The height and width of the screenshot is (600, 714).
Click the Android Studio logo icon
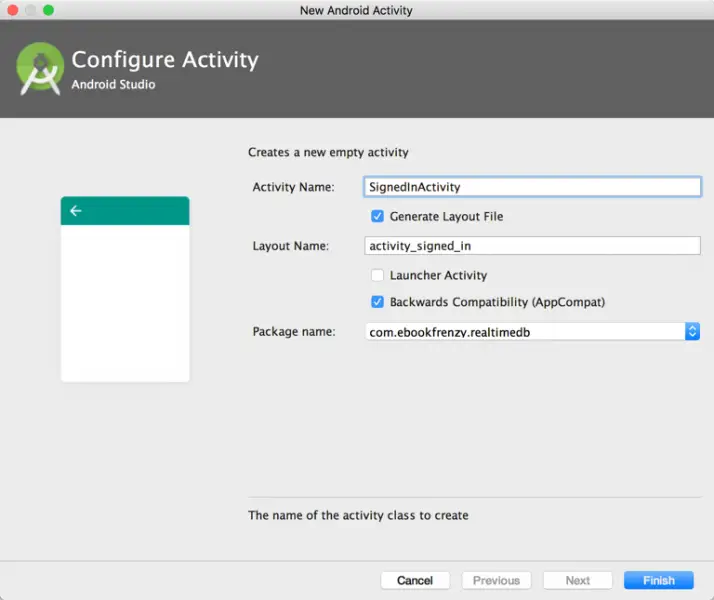coord(40,68)
